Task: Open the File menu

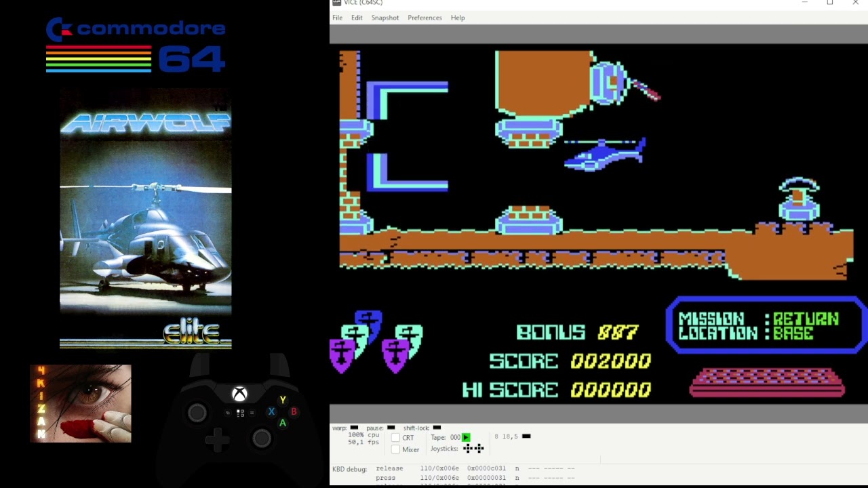Action: pos(337,18)
